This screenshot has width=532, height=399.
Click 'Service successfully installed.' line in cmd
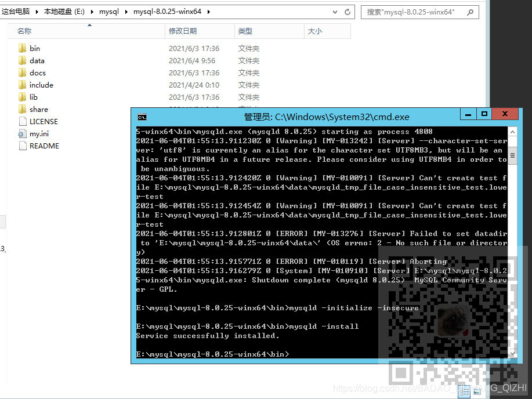[x=207, y=336]
